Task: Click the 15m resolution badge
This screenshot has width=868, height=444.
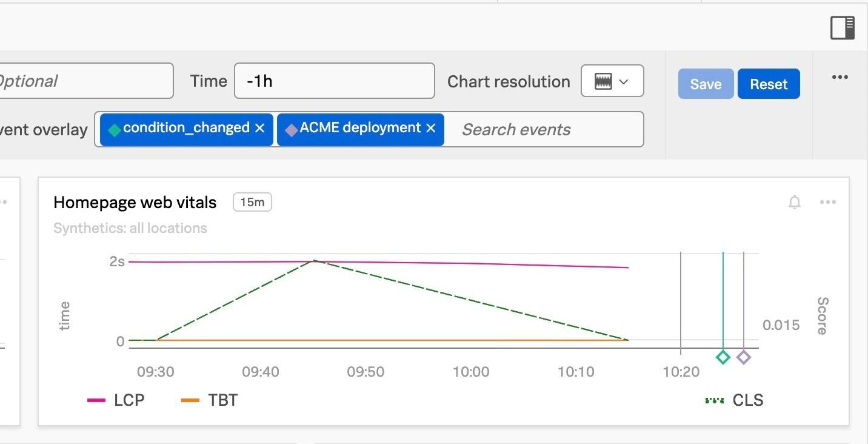Action: coord(252,202)
